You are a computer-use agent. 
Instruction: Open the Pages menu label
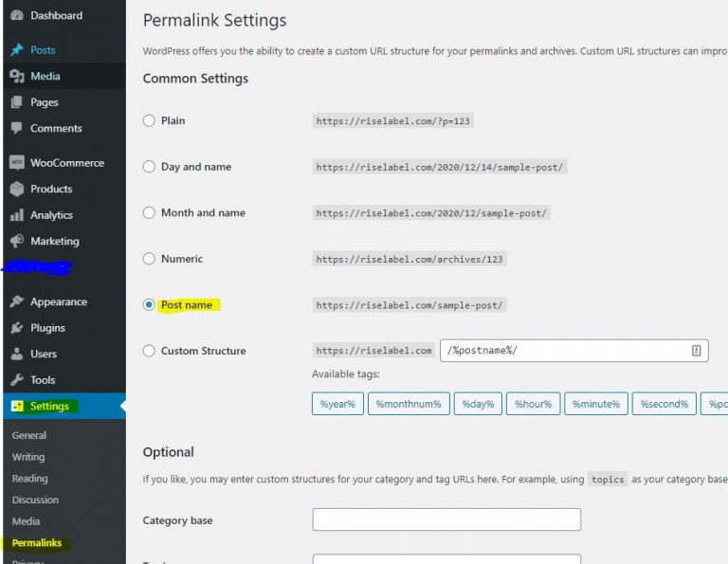pos(45,102)
